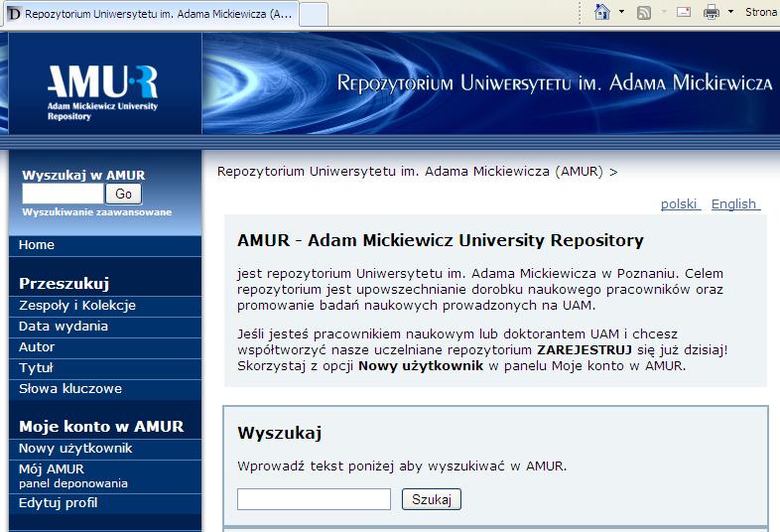Open a new blank browser tab

coord(314,14)
